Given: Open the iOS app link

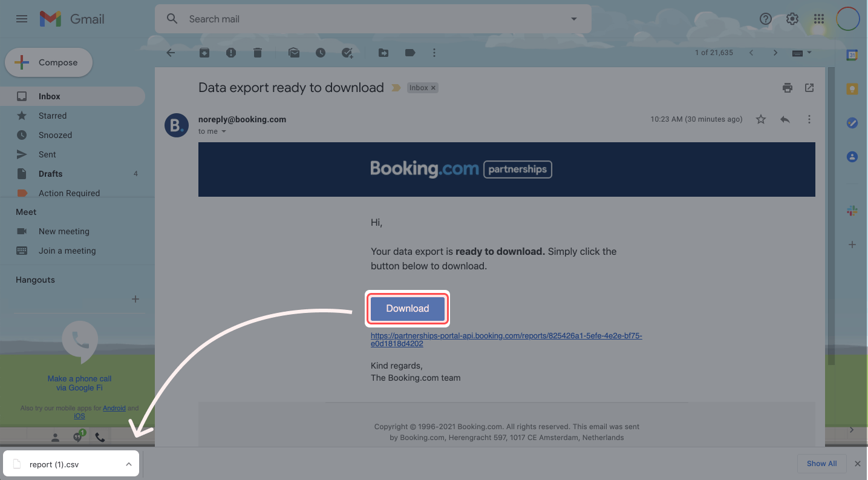Looking at the screenshot, I should (x=79, y=416).
